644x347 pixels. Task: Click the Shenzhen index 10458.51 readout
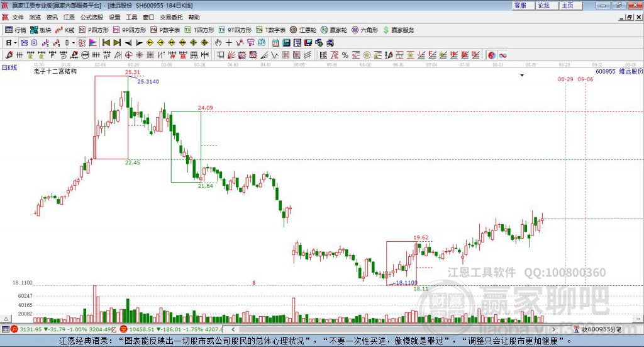pyautogui.click(x=142, y=329)
